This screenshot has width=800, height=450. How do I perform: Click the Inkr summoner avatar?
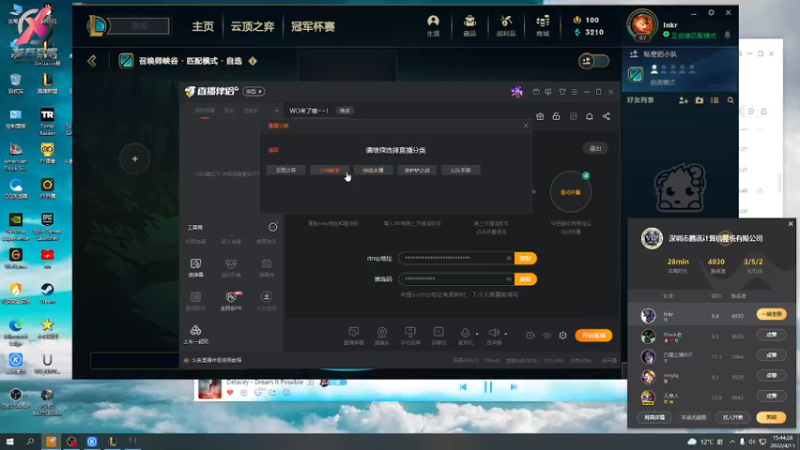click(x=642, y=24)
